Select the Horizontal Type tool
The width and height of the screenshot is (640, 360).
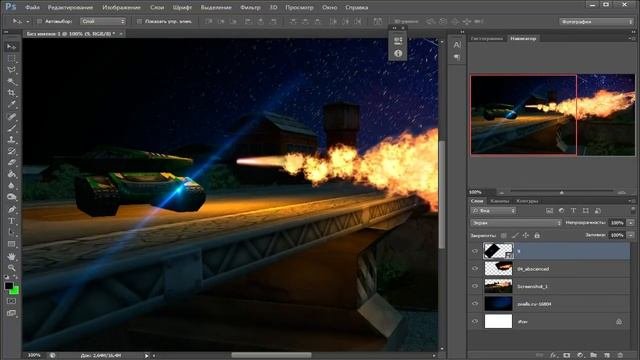click(x=11, y=221)
